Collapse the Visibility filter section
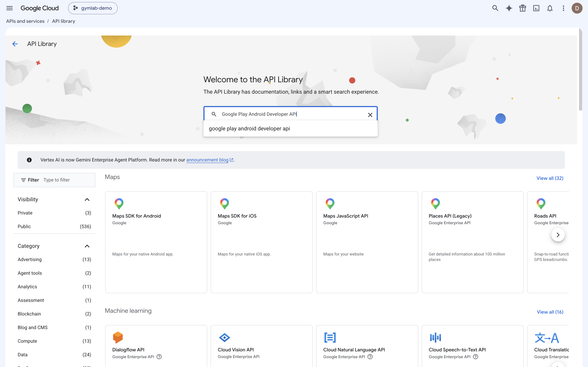Image resolution: width=588 pixels, height=367 pixels. (87, 200)
